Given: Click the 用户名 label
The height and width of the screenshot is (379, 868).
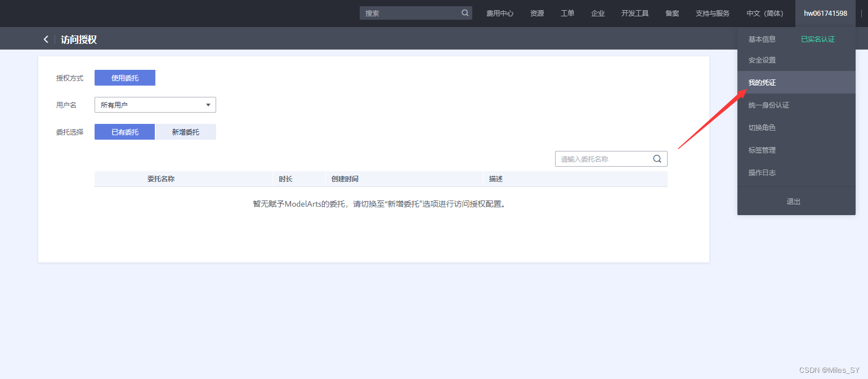Looking at the screenshot, I should [x=66, y=105].
